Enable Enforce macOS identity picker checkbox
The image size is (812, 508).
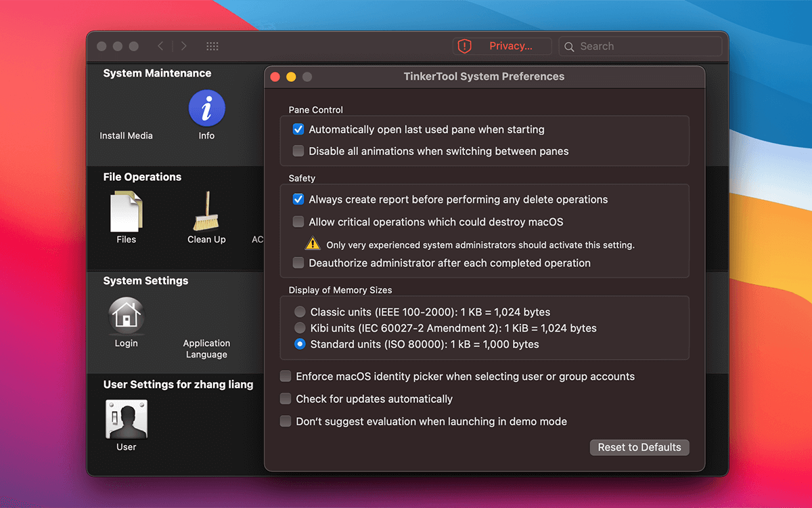(286, 376)
